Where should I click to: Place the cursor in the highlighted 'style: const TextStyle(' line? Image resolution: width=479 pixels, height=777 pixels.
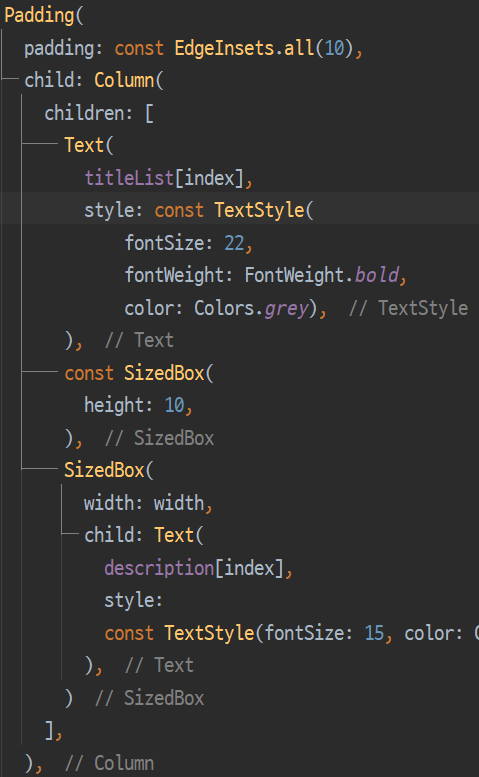coord(199,210)
